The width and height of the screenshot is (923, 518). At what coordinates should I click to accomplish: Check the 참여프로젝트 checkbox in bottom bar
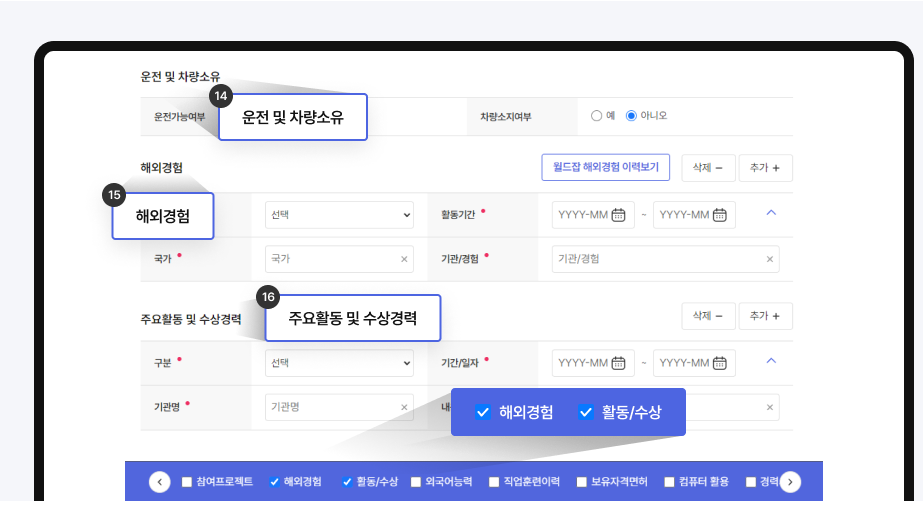[187, 482]
